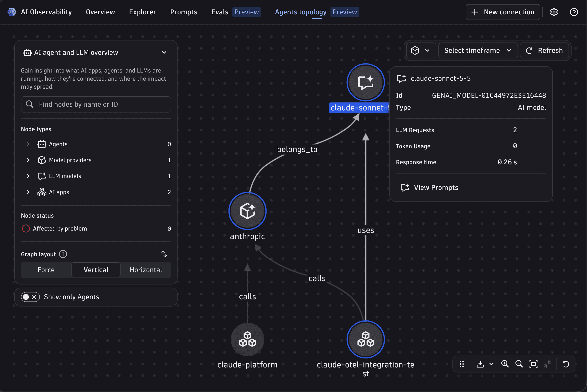
Task: Expand the Agents node type row
Action: 28,144
